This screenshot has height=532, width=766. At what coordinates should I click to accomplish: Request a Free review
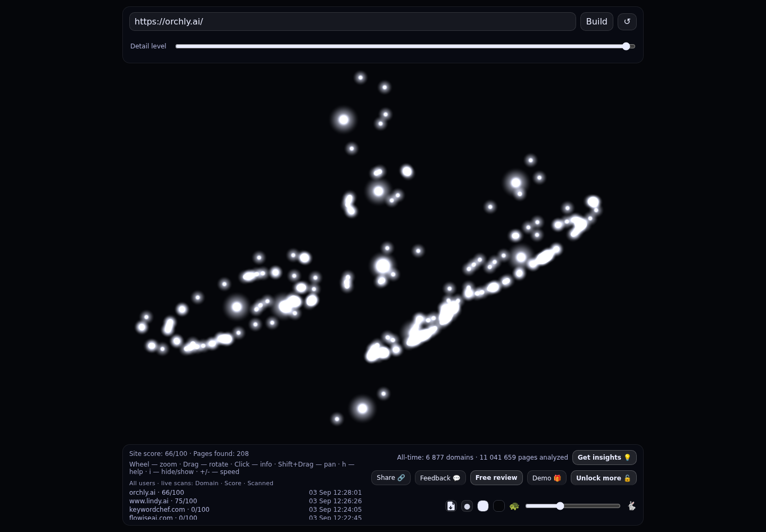coord(496,478)
